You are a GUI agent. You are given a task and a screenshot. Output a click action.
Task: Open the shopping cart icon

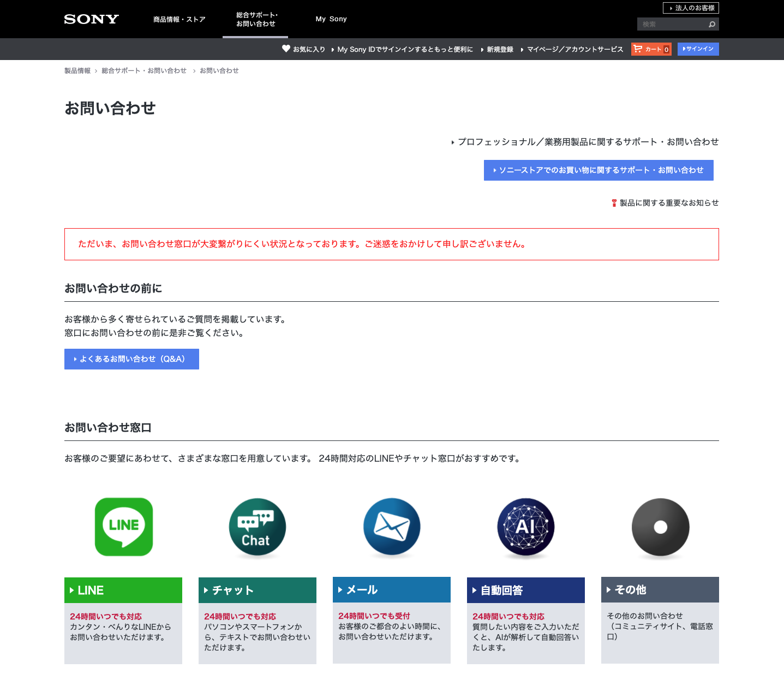(x=638, y=49)
